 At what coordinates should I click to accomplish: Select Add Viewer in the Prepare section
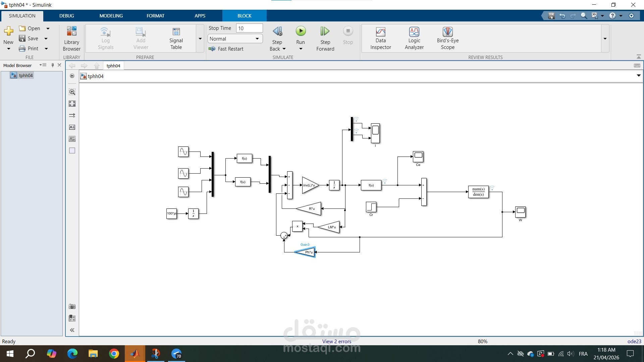point(141,38)
